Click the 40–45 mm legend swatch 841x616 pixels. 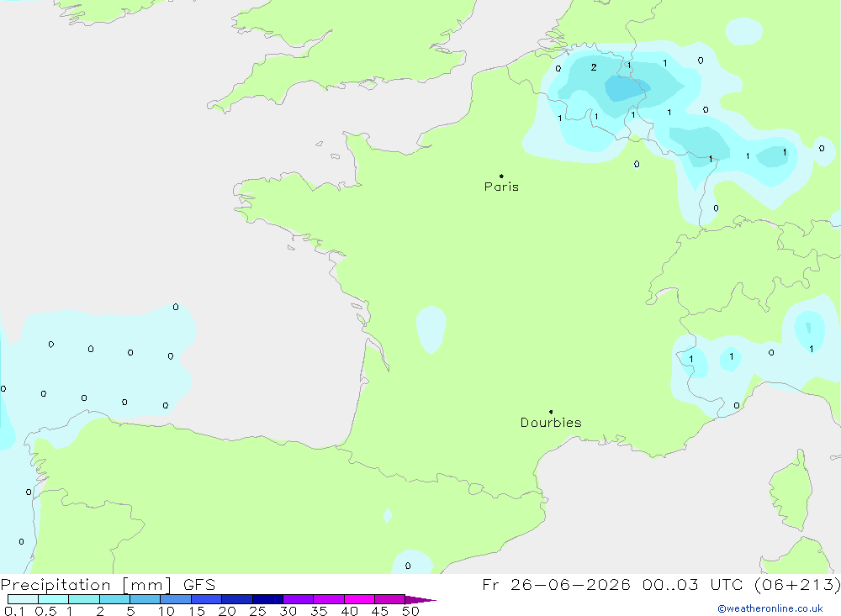359,599
